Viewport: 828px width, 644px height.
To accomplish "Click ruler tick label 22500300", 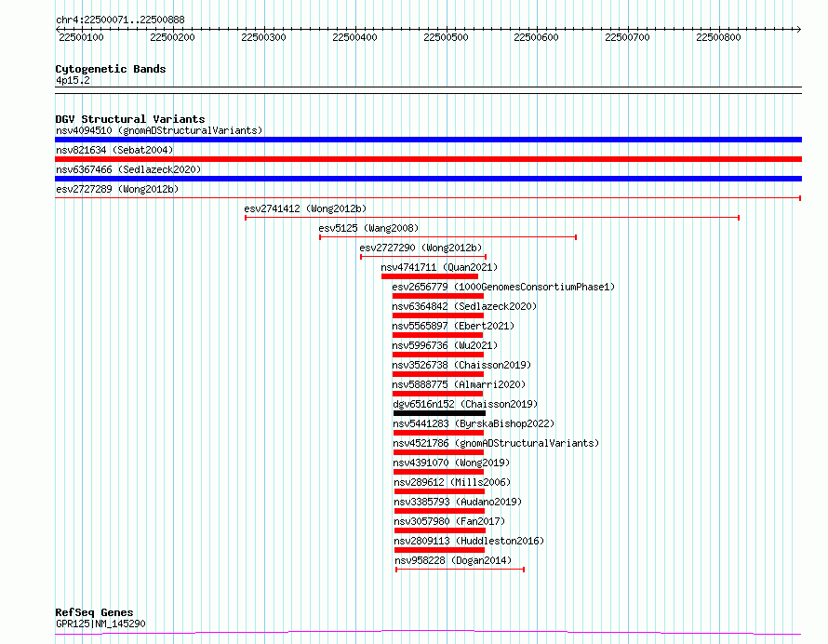I will coord(263,37).
